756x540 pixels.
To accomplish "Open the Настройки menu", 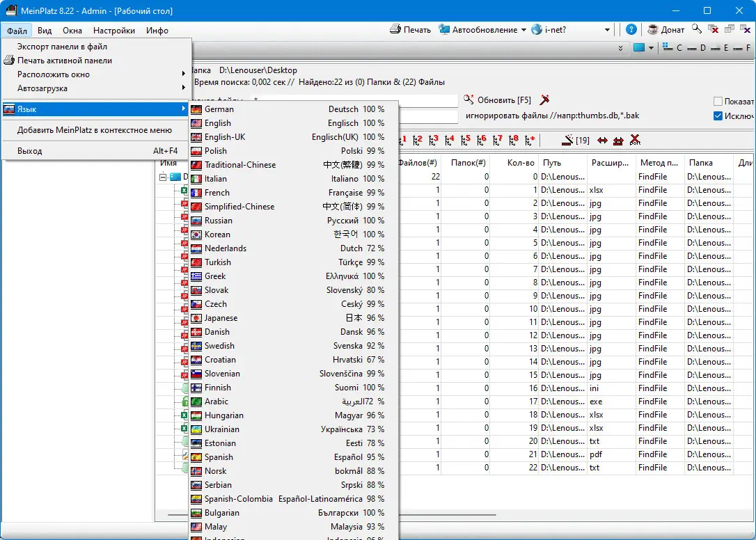I will click(113, 31).
